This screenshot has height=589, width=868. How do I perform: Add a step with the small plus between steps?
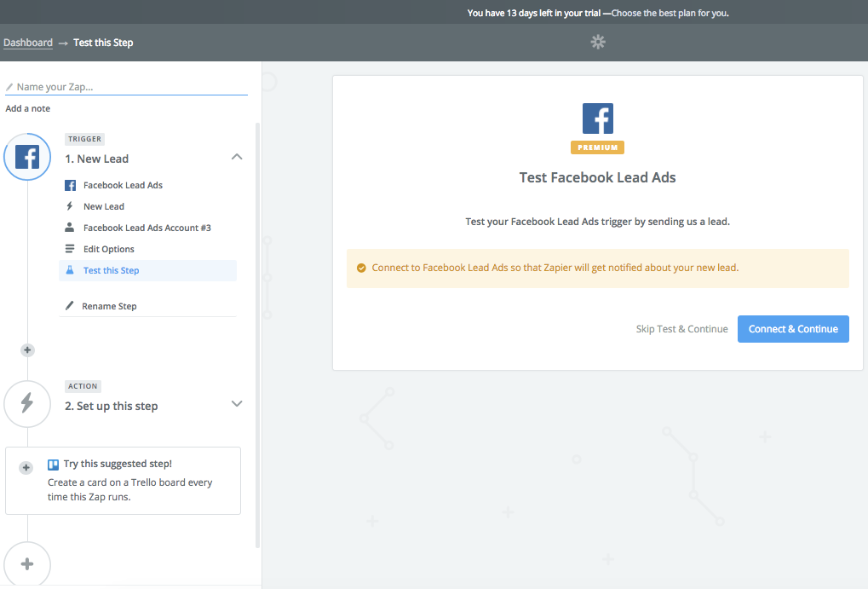point(27,350)
